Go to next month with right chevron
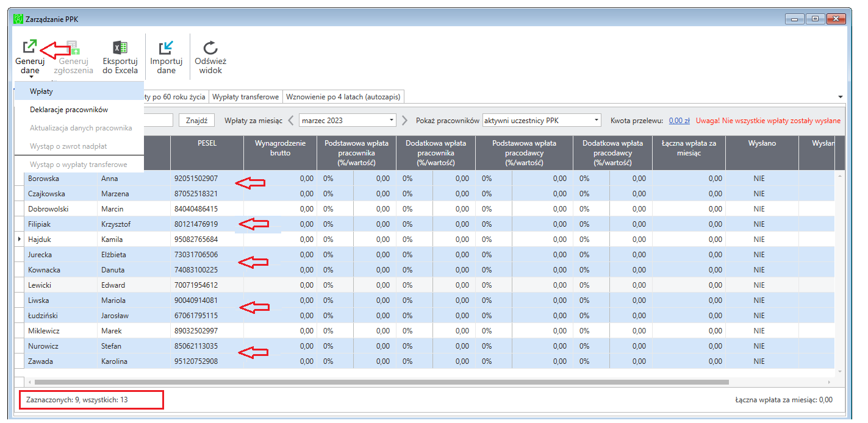The image size is (868, 423). point(404,121)
